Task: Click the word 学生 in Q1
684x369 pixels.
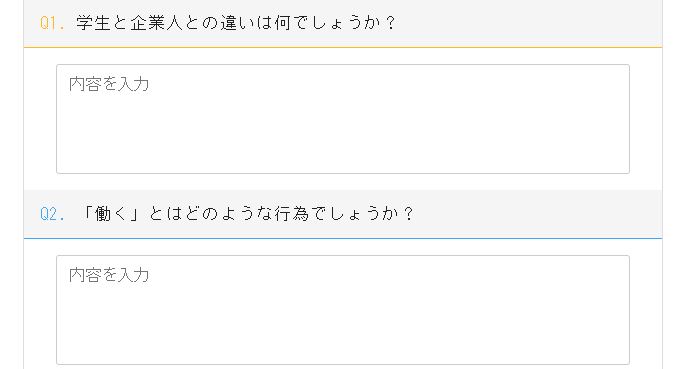Action: click(93, 23)
